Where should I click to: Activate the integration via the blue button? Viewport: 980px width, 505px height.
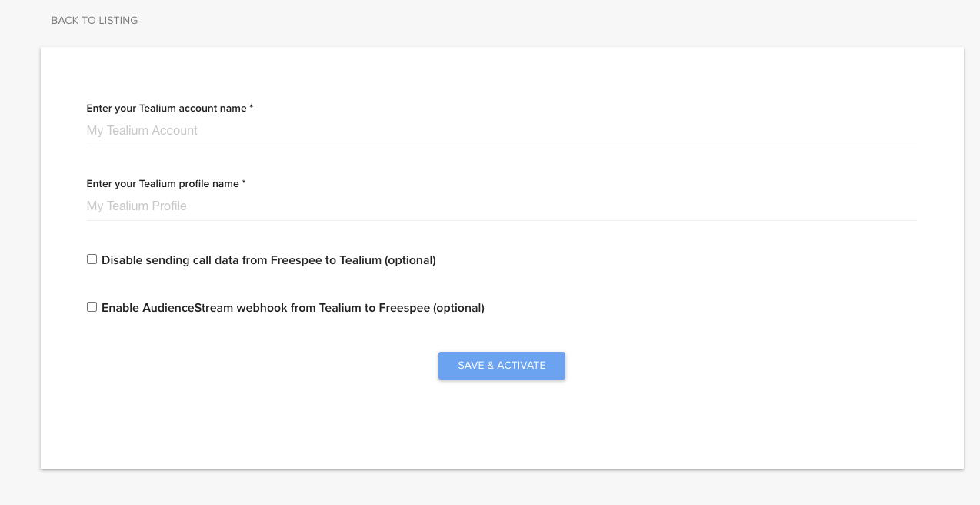502,365
